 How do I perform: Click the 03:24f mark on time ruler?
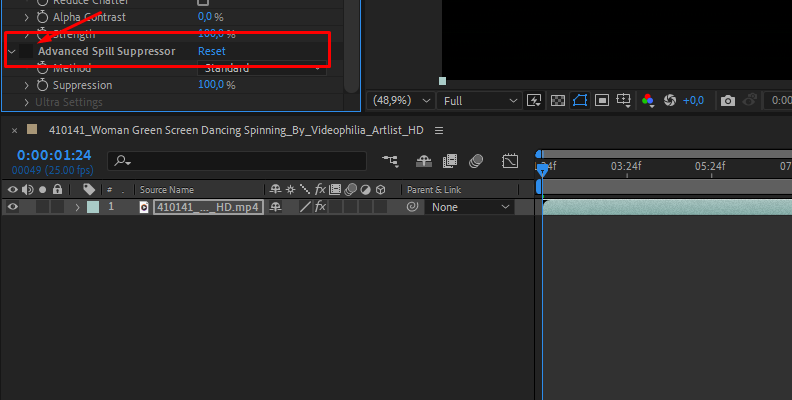click(626, 166)
